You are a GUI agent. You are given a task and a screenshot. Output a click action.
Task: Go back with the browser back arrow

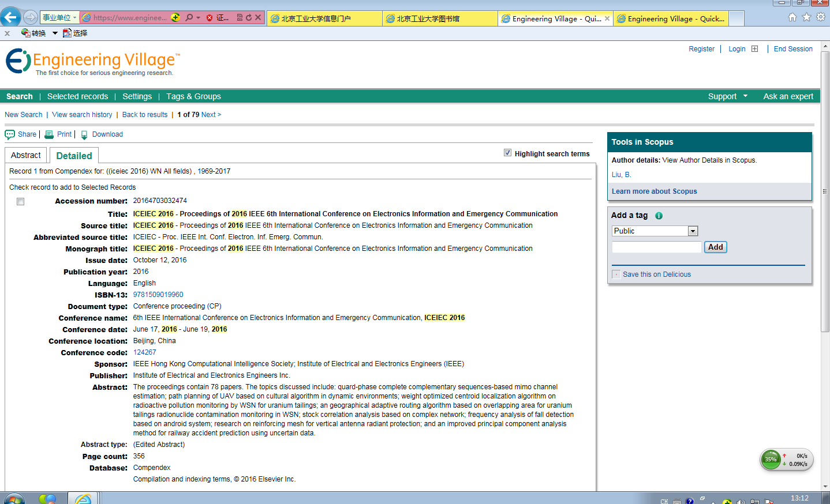tap(10, 17)
